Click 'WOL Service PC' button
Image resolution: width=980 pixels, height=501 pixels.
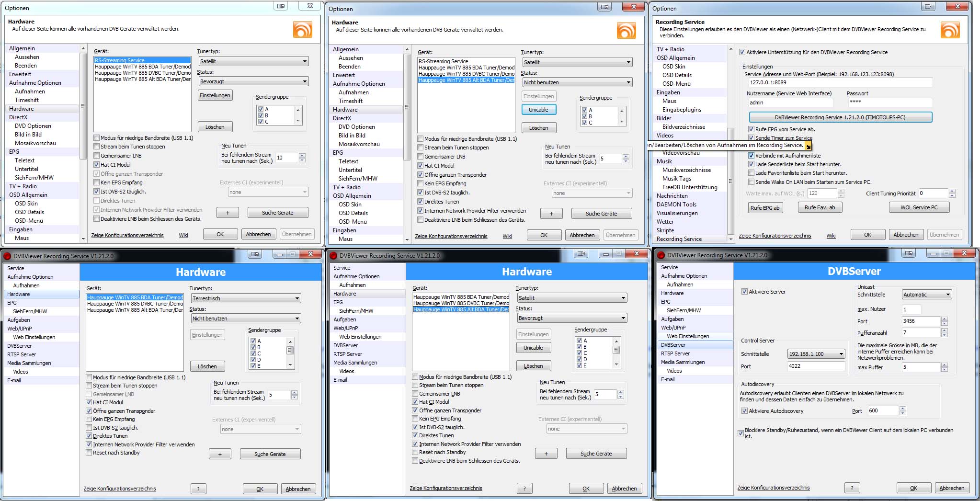[919, 207]
